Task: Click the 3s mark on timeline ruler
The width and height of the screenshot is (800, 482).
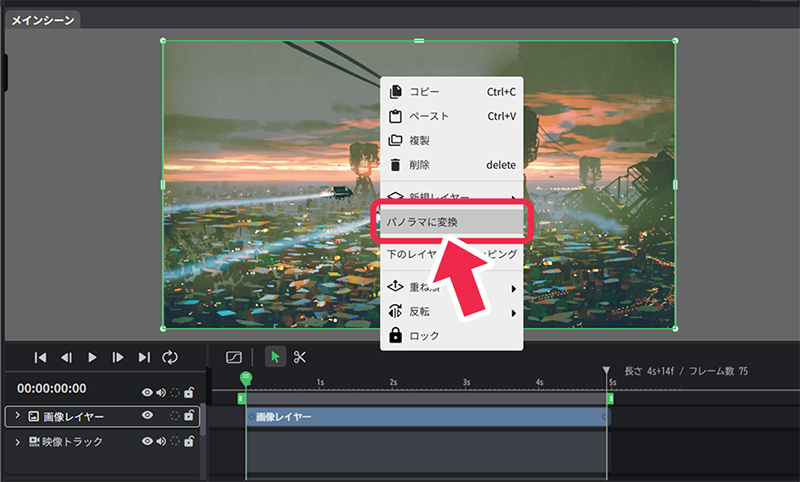Action: tap(466, 382)
